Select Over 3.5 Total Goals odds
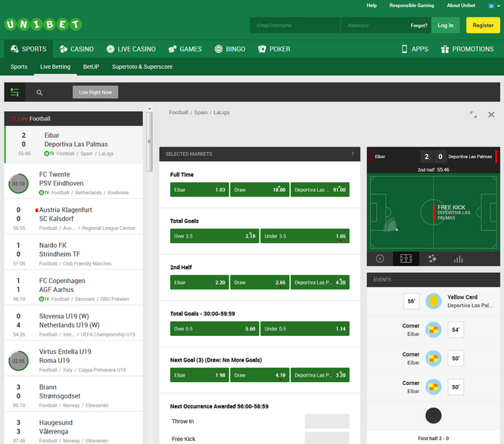Image resolution: width=504 pixels, height=444 pixels. coord(214,236)
